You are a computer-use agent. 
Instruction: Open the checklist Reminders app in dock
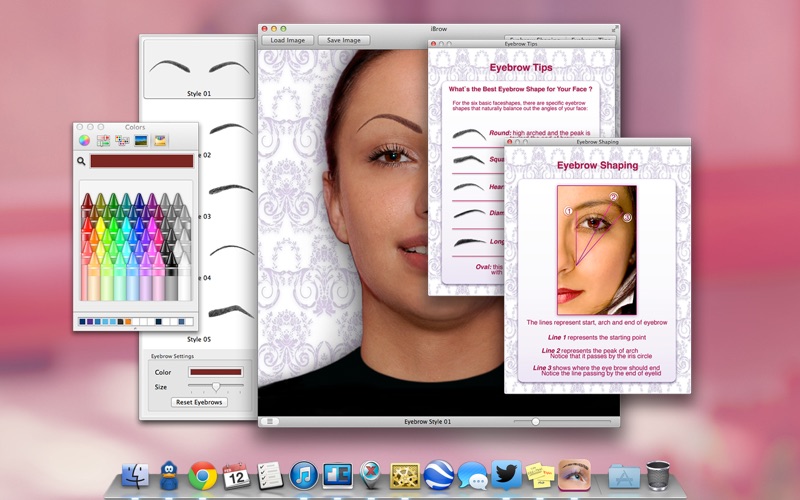point(270,476)
